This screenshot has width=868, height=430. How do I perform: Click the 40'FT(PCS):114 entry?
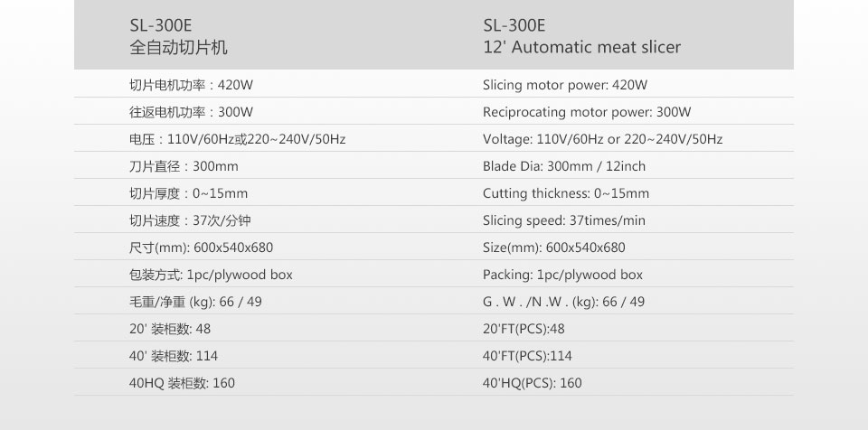(x=527, y=357)
